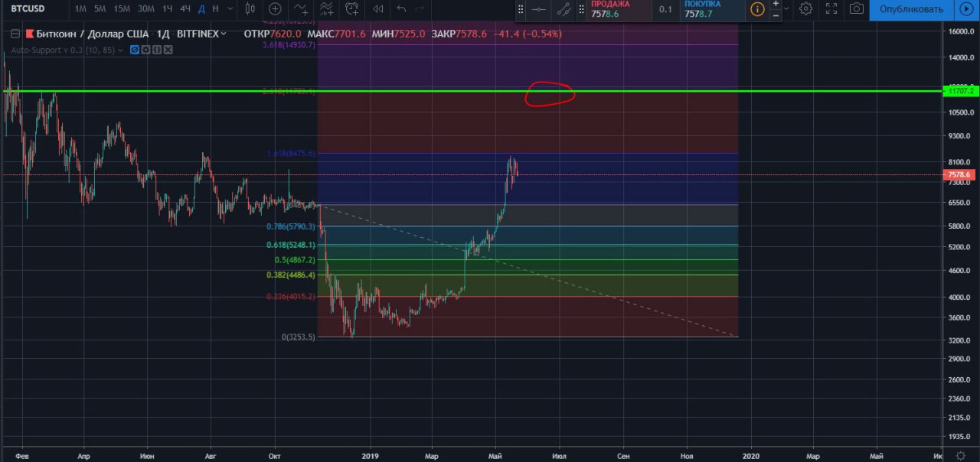This screenshot has height=462, width=980.
Task: Click the 7578.6 current price label
Action: click(x=960, y=175)
